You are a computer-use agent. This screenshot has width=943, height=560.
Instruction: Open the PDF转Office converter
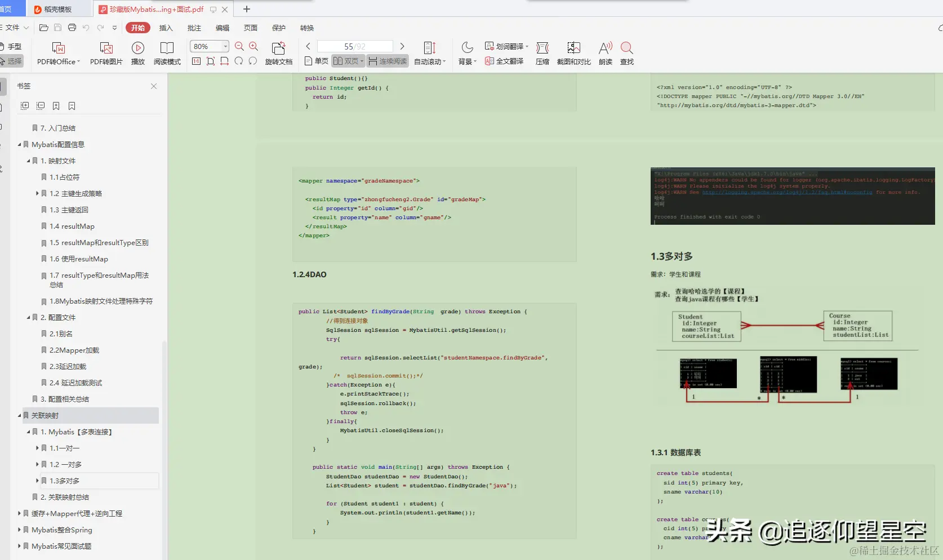pyautogui.click(x=59, y=54)
